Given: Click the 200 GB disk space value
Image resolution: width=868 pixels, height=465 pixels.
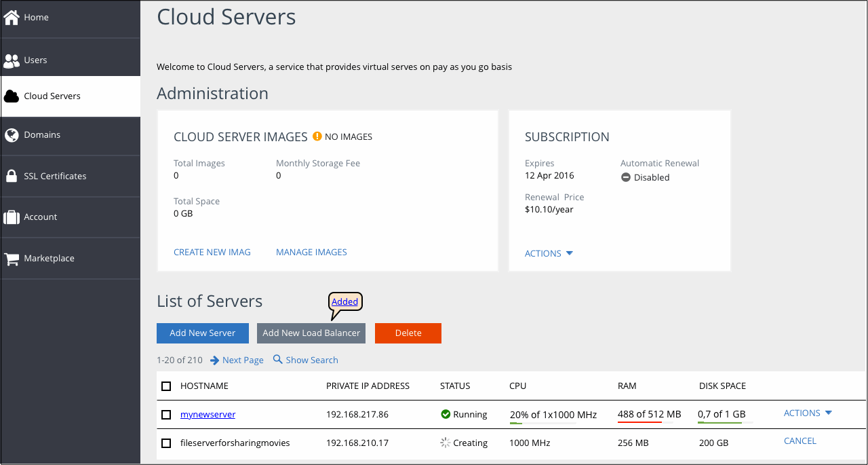Looking at the screenshot, I should tap(713, 443).
